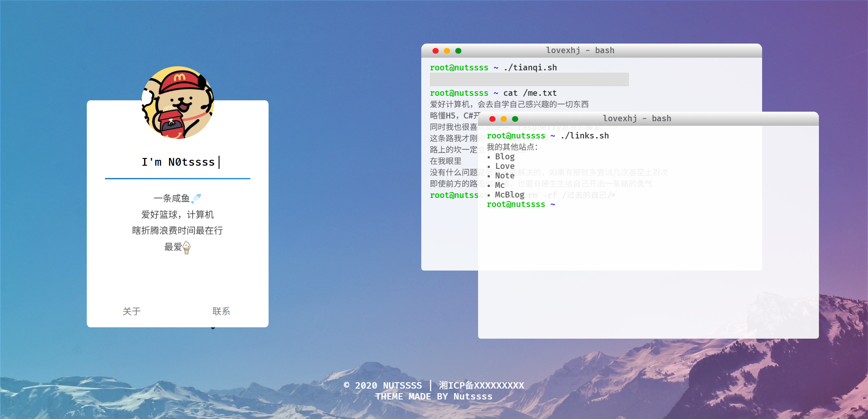Minimize the front links.sh terminal with yellow dot

coord(504,119)
